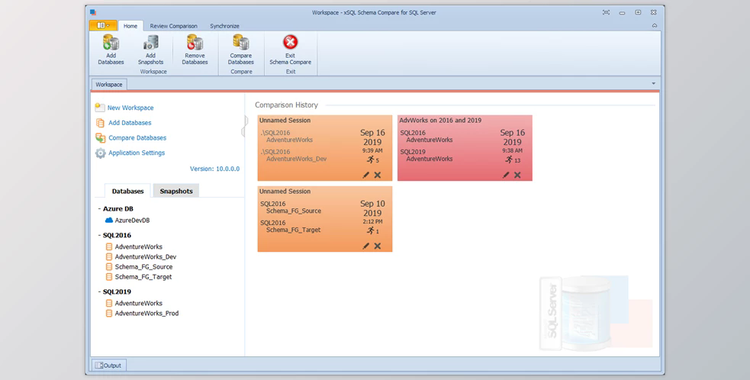Click the Remove Databases ribbon icon
The height and width of the screenshot is (380, 750).
195,43
